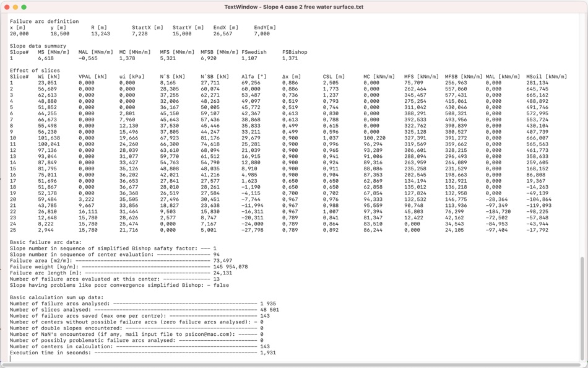Click the email address 'psicon@mac.com'
The height and width of the screenshot is (368, 588).
207,334
